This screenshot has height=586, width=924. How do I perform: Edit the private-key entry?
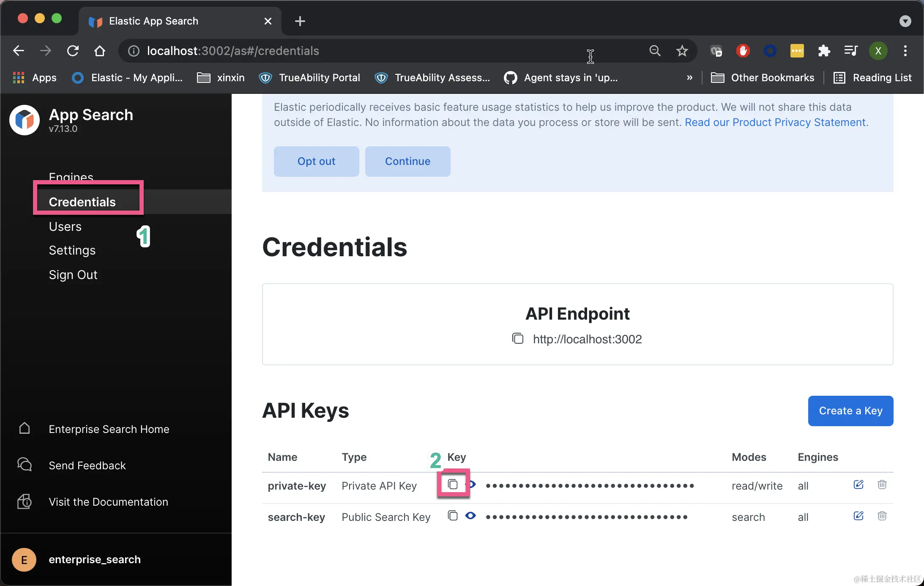[858, 485]
